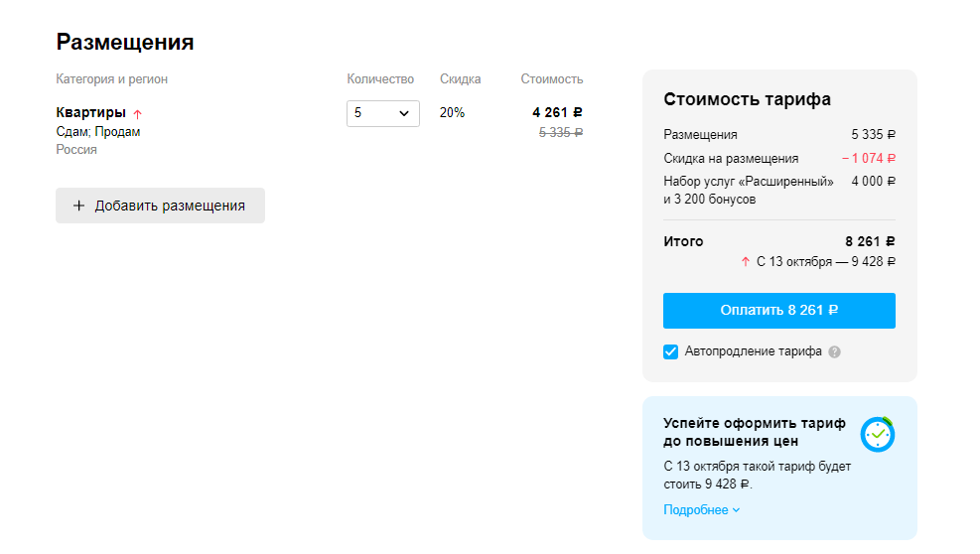Image resolution: width=980 pixels, height=554 pixels.
Task: Click the Скидка column header
Action: (x=460, y=79)
